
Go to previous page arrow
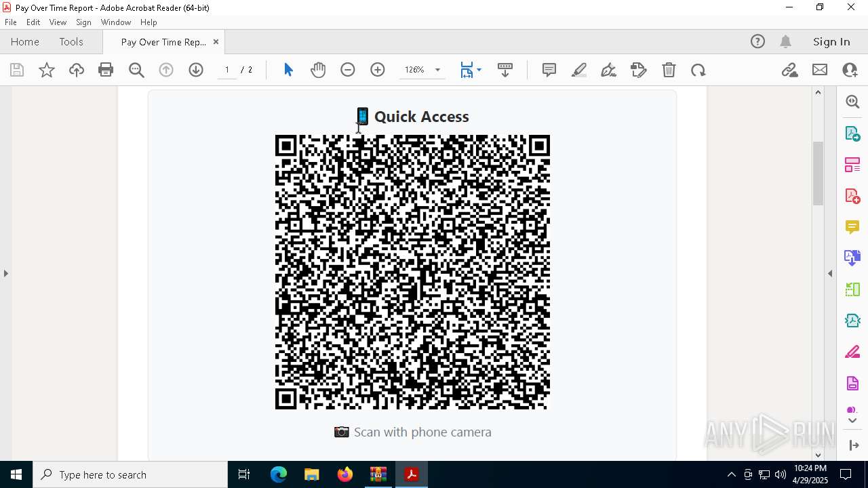point(166,70)
